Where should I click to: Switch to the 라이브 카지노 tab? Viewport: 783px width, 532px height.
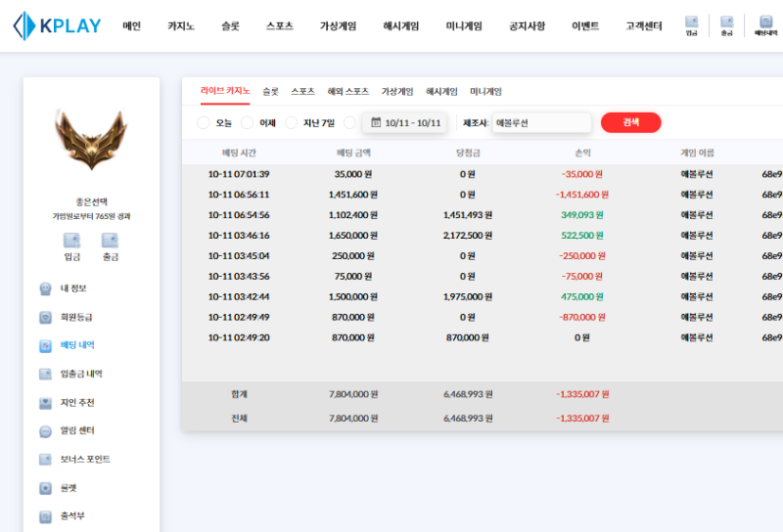225,91
